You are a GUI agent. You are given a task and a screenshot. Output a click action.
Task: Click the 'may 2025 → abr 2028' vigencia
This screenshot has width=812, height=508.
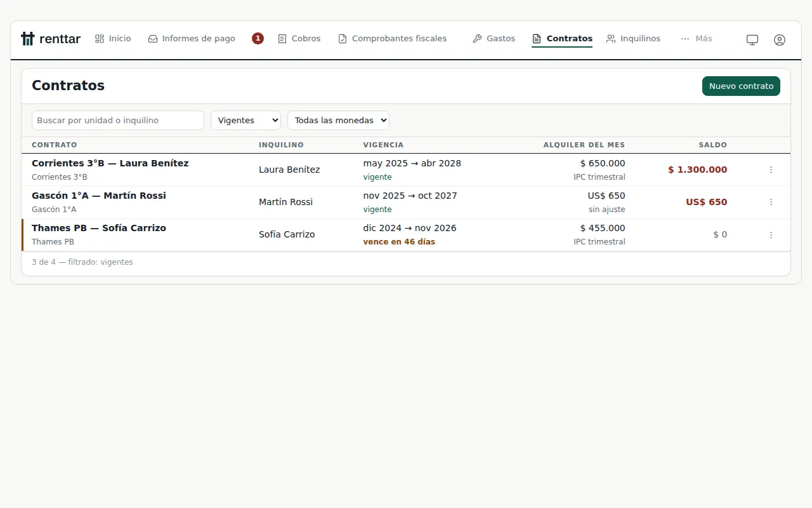click(x=412, y=163)
